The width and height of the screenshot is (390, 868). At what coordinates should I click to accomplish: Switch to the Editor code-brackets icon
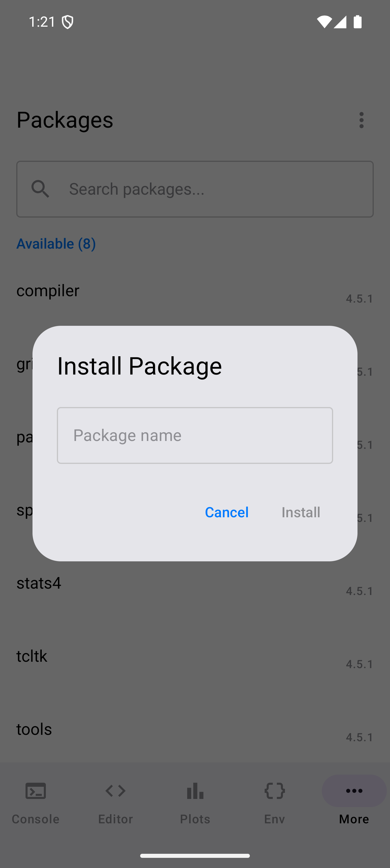[115, 791]
